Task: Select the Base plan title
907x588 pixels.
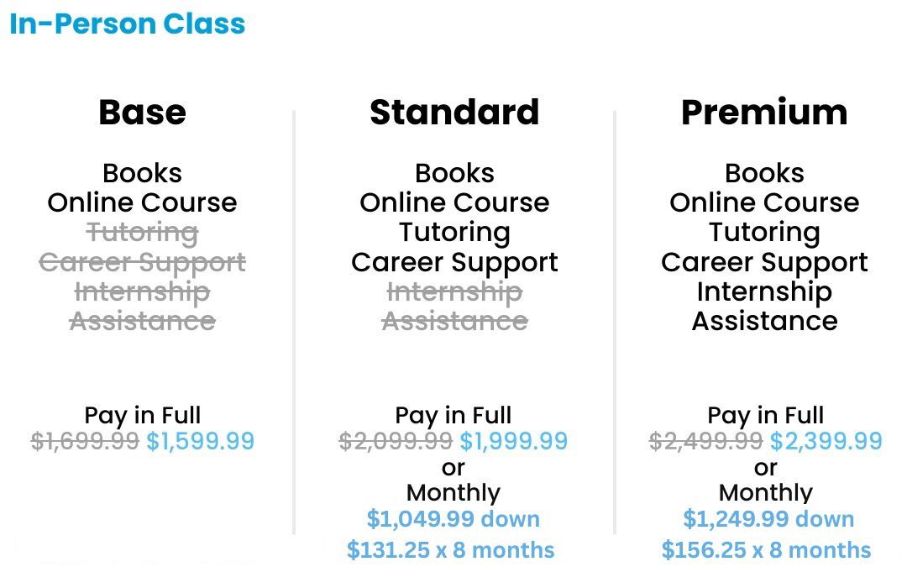Action: 142,113
